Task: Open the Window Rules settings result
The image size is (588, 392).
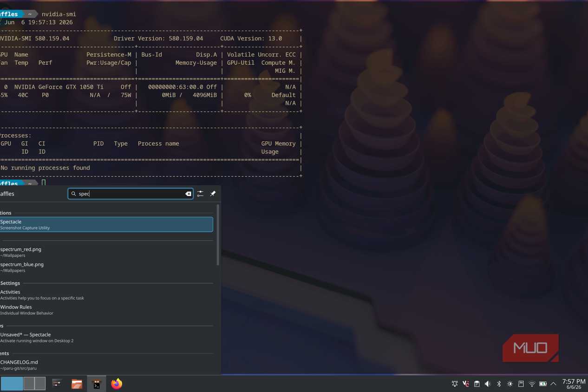Action: pyautogui.click(x=106, y=310)
